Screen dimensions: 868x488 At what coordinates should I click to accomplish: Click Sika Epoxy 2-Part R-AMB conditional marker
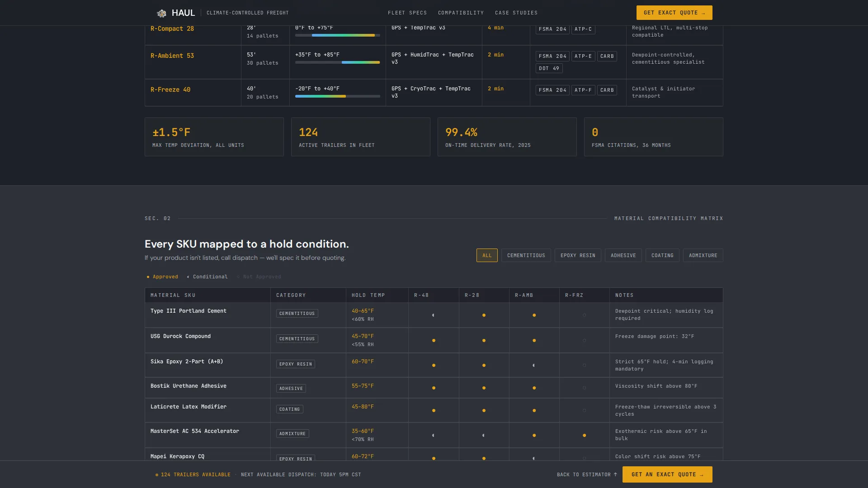[x=533, y=365]
